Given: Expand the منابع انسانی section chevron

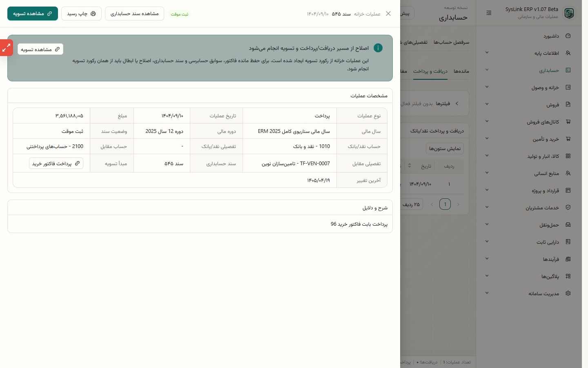Looking at the screenshot, I should click(487, 173).
